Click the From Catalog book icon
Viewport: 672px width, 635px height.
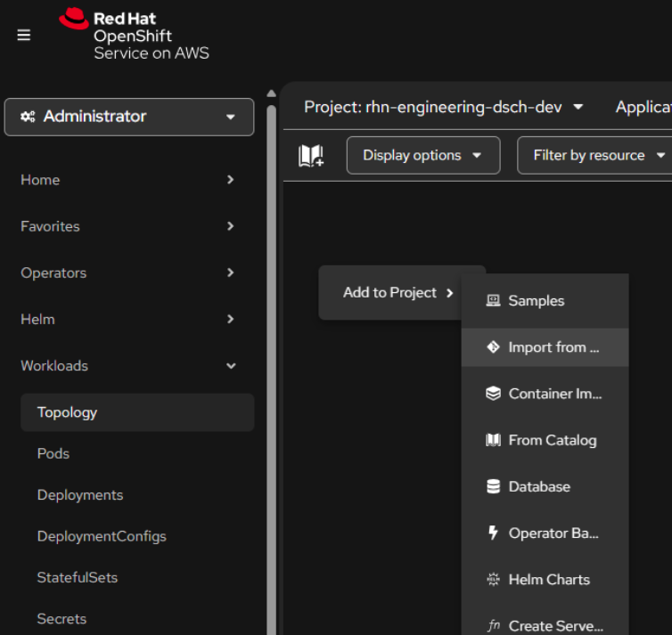493,440
